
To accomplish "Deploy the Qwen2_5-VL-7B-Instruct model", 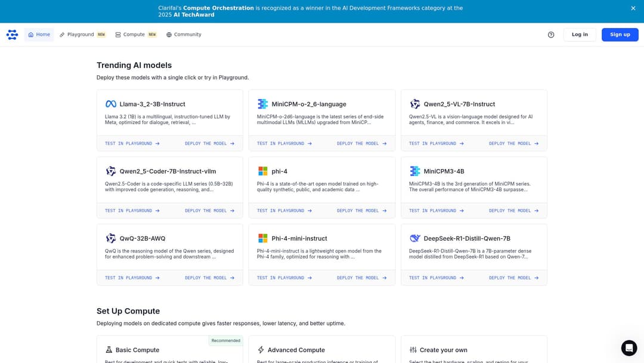I will [x=514, y=143].
